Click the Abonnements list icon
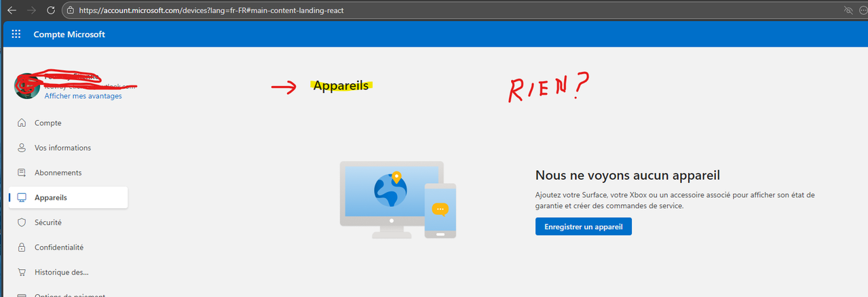Viewport: 868px width, 297px height. 22,173
